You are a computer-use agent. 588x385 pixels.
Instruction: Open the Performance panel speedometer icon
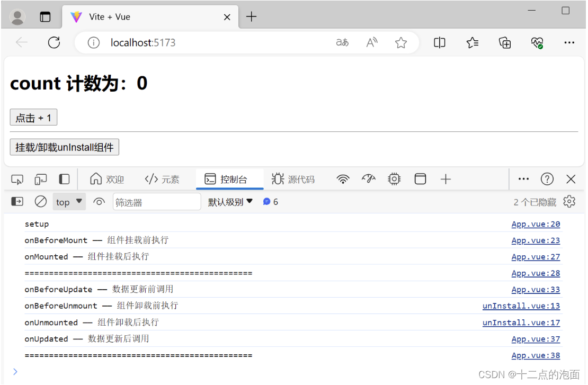pyautogui.click(x=368, y=179)
